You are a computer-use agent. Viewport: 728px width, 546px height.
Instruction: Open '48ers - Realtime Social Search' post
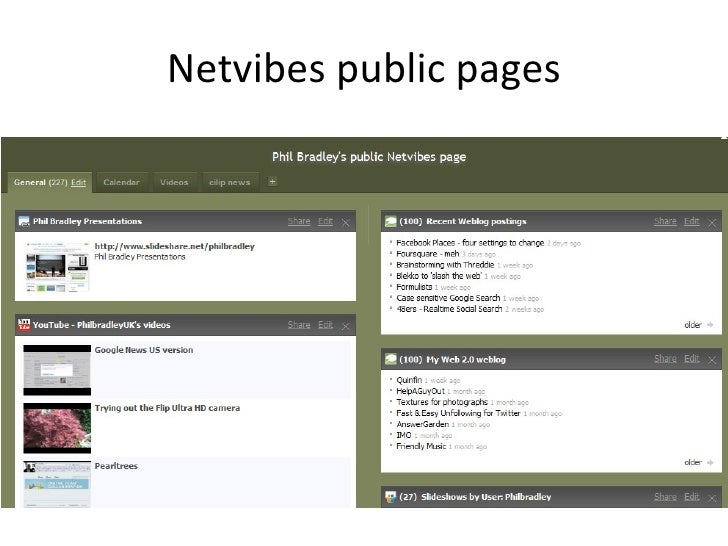449,309
